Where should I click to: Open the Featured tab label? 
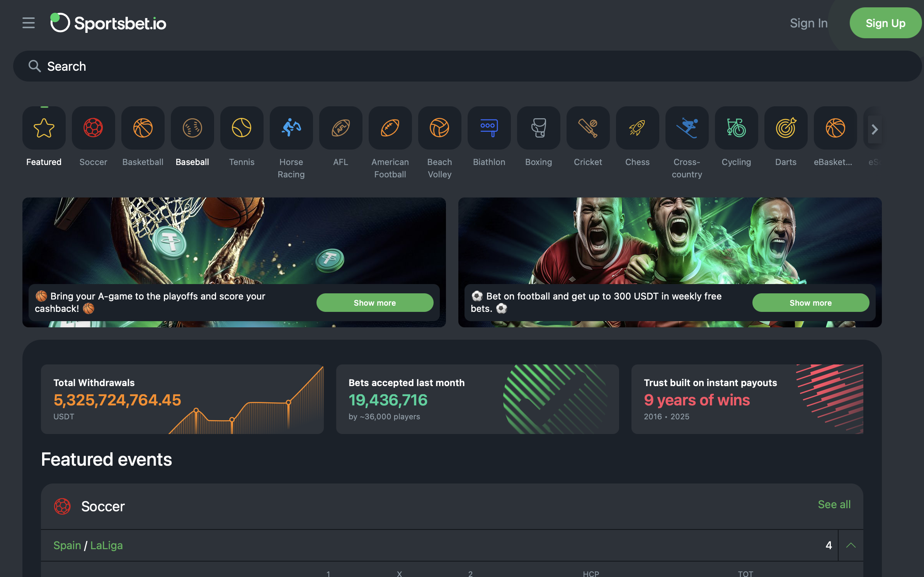tap(44, 162)
